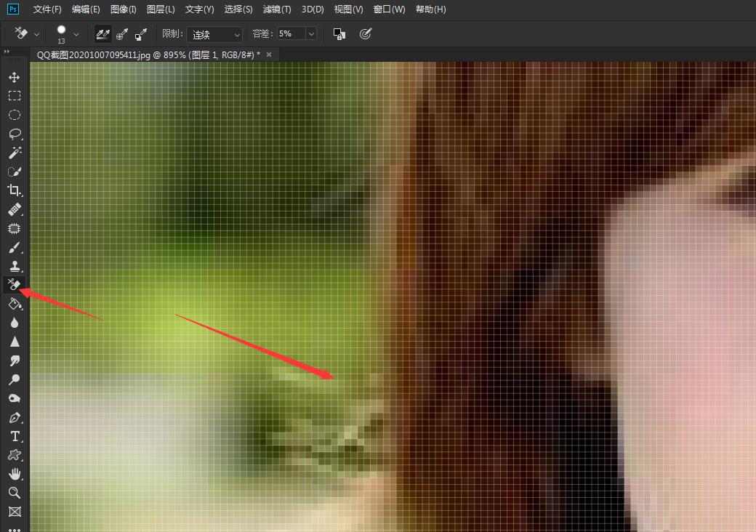Select the Brush tool
The height and width of the screenshot is (532, 756).
pyautogui.click(x=15, y=248)
